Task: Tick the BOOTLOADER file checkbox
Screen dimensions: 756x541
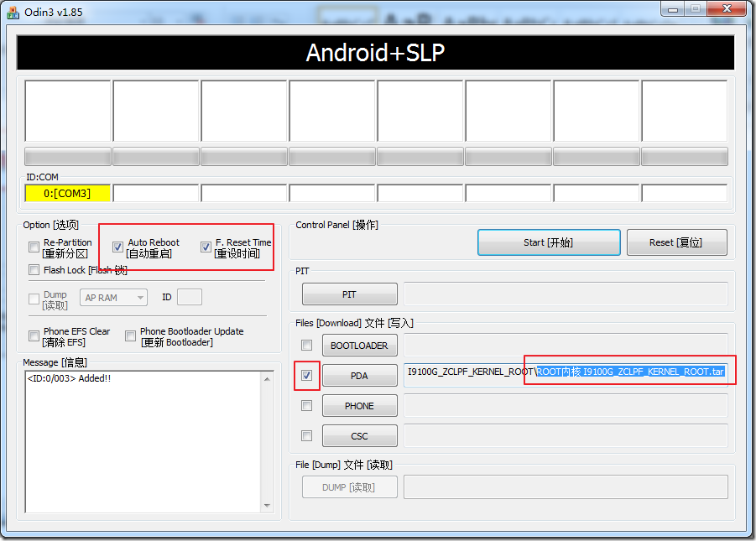Action: pos(306,346)
